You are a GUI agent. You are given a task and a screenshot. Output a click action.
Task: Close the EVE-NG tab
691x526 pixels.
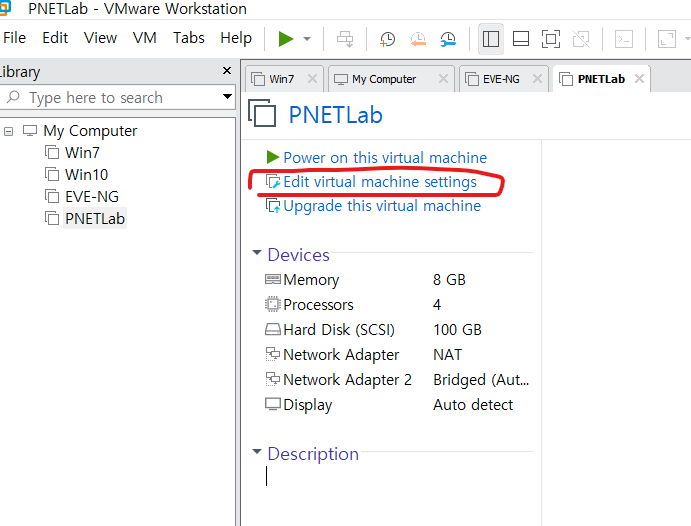(x=537, y=79)
